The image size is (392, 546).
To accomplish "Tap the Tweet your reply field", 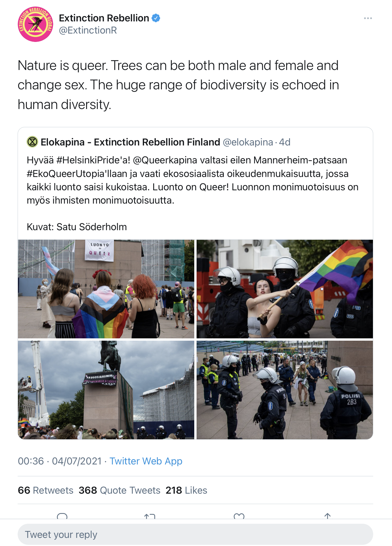I will click(x=195, y=534).
